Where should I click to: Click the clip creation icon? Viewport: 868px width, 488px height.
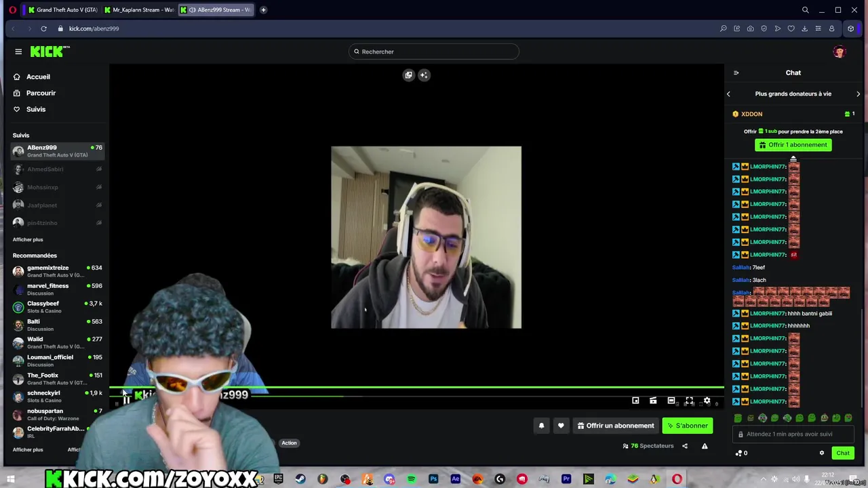[653, 401]
